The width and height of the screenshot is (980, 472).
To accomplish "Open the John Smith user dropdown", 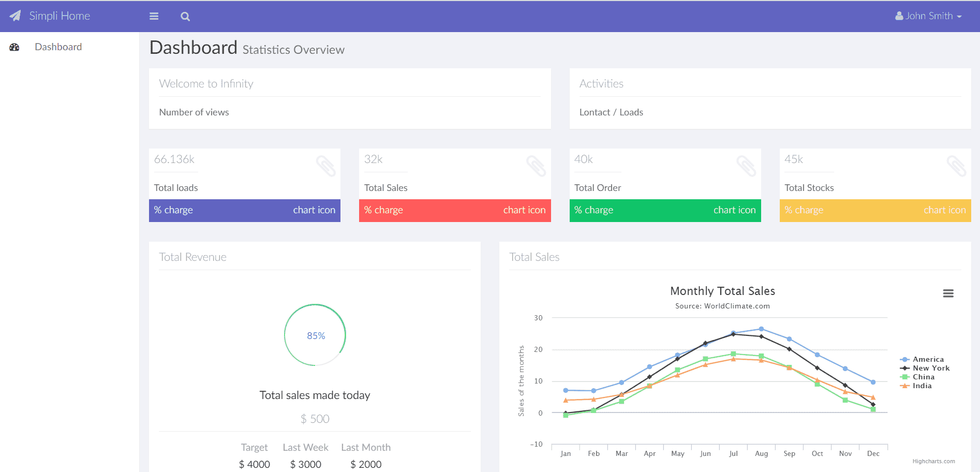I will coord(928,16).
